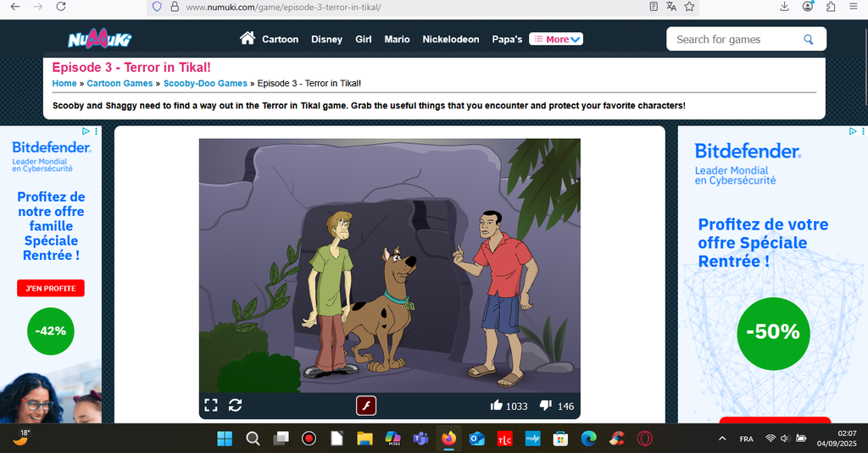Open the Cartoon category menu item

(280, 39)
